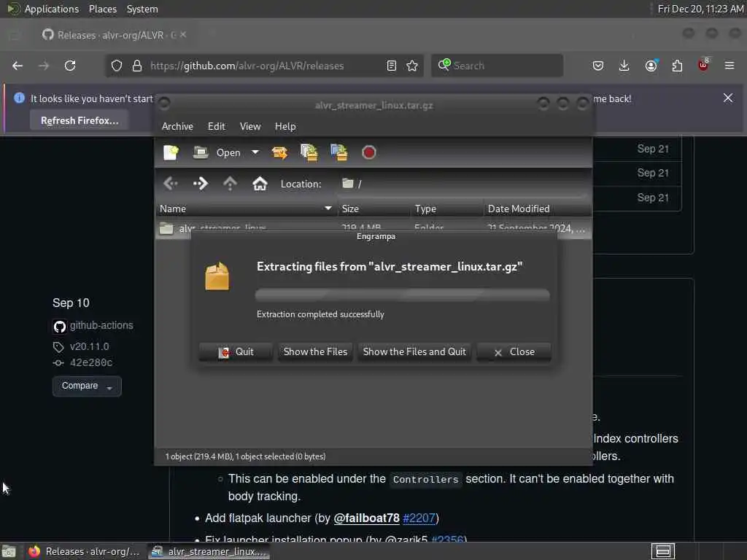Click the Location path field
This screenshot has width=747, height=560.
click(462, 184)
